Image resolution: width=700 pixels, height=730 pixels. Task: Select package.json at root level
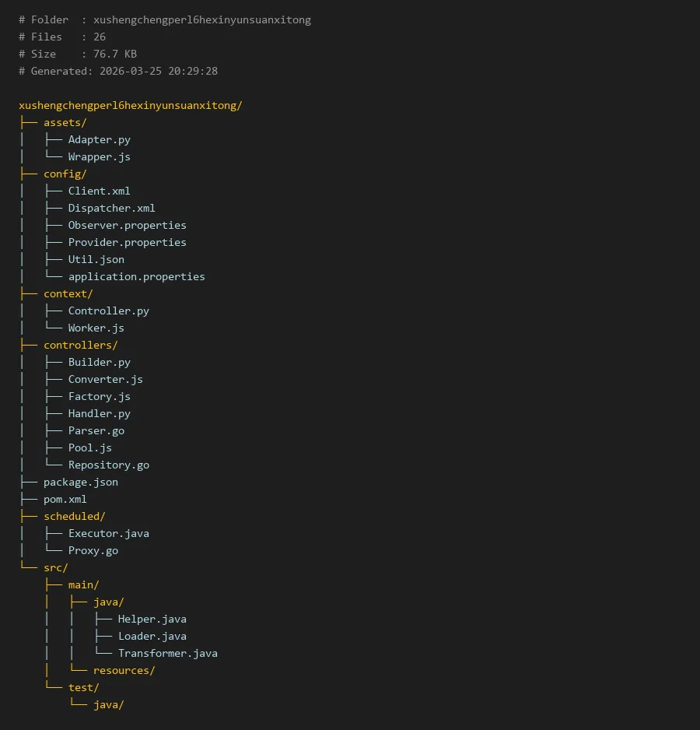(x=80, y=483)
